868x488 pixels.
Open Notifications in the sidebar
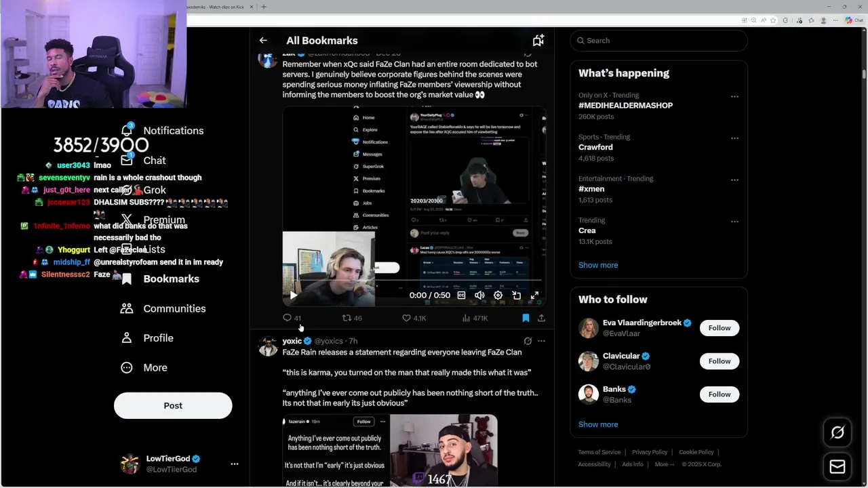[x=163, y=131]
